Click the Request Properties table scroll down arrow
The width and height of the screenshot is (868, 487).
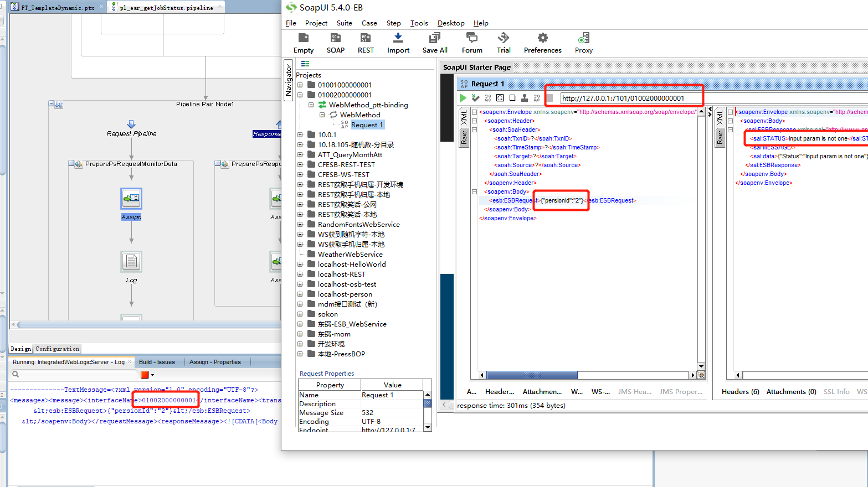point(427,427)
